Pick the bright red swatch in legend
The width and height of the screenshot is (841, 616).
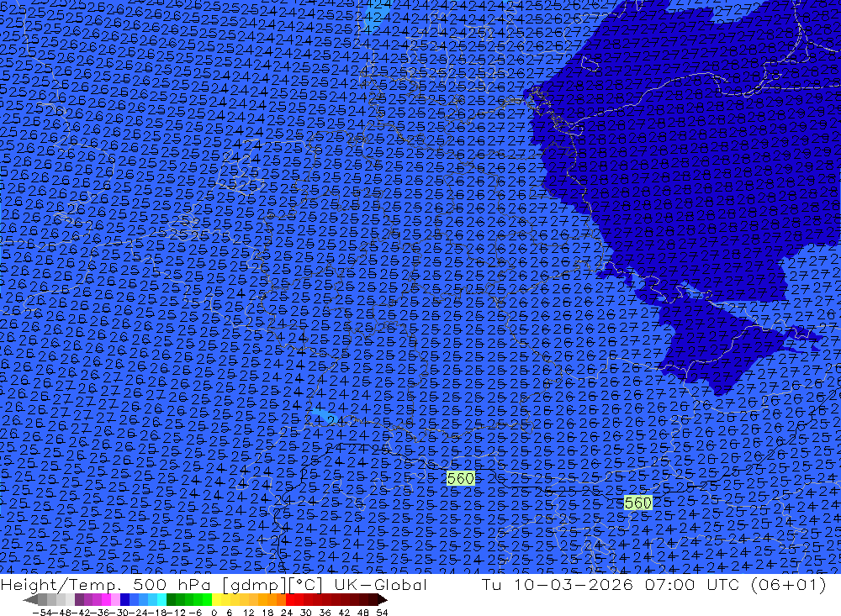click(290, 600)
